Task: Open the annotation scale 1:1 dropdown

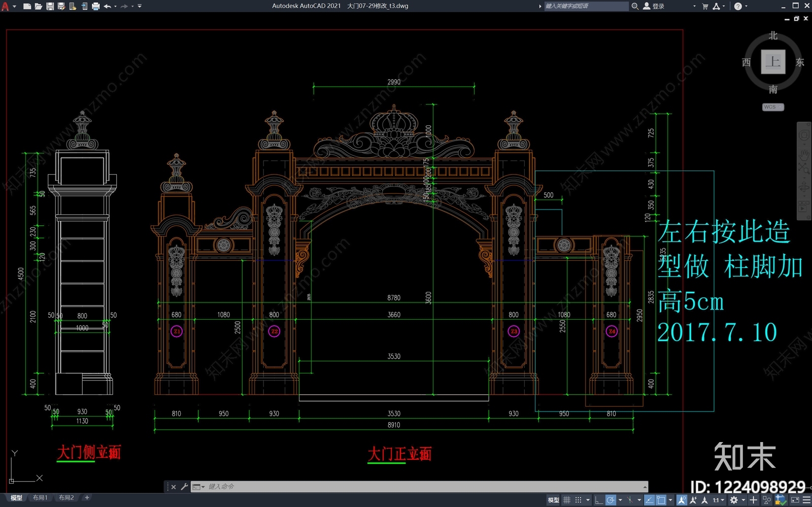Action: pyautogui.click(x=718, y=500)
